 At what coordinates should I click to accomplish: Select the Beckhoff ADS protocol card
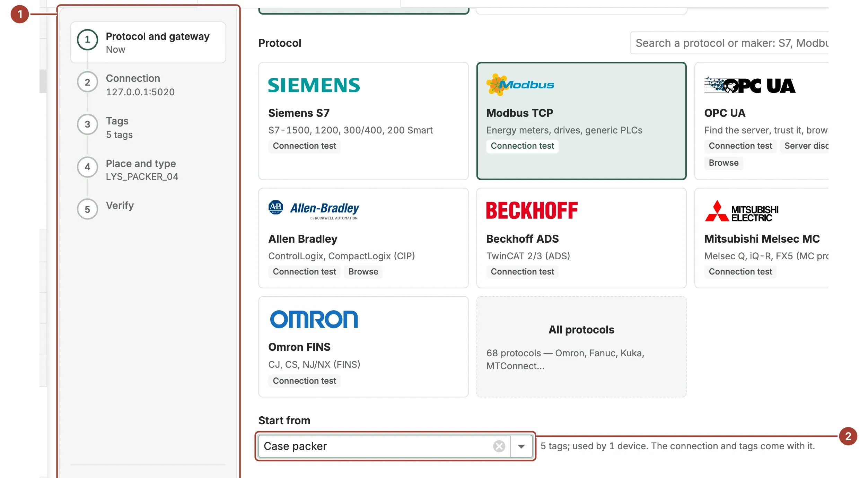point(581,238)
